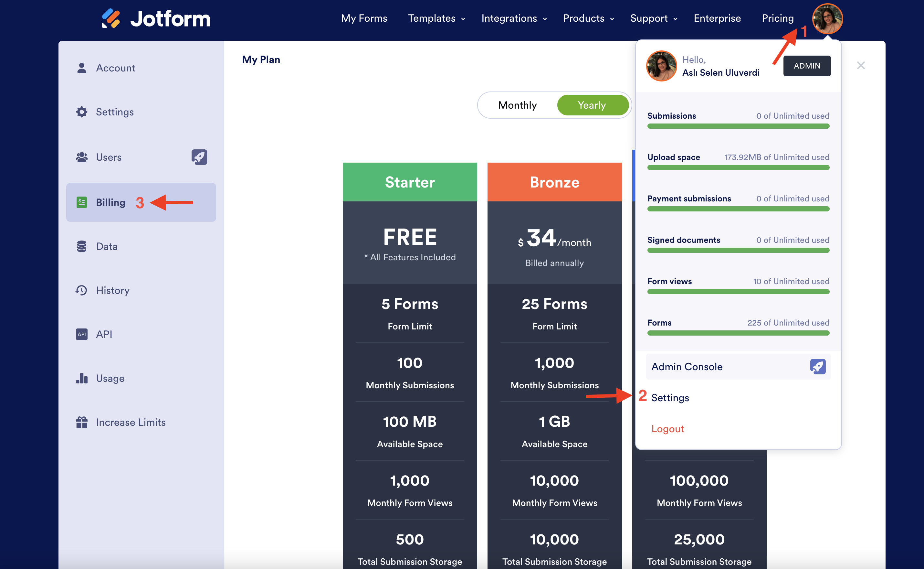The image size is (924, 569).
Task: Click the profile avatar in top bar
Action: [827, 19]
